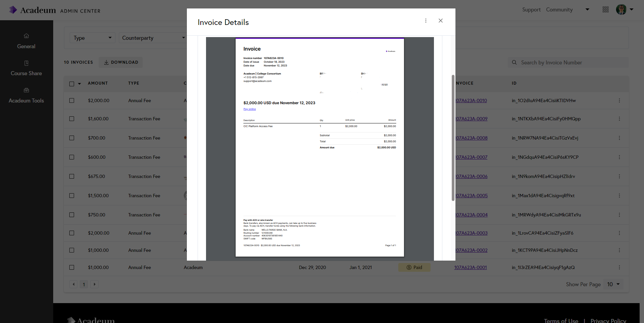The image size is (644, 323).
Task: Open the Counterparty filter dropdown
Action: [x=154, y=38]
